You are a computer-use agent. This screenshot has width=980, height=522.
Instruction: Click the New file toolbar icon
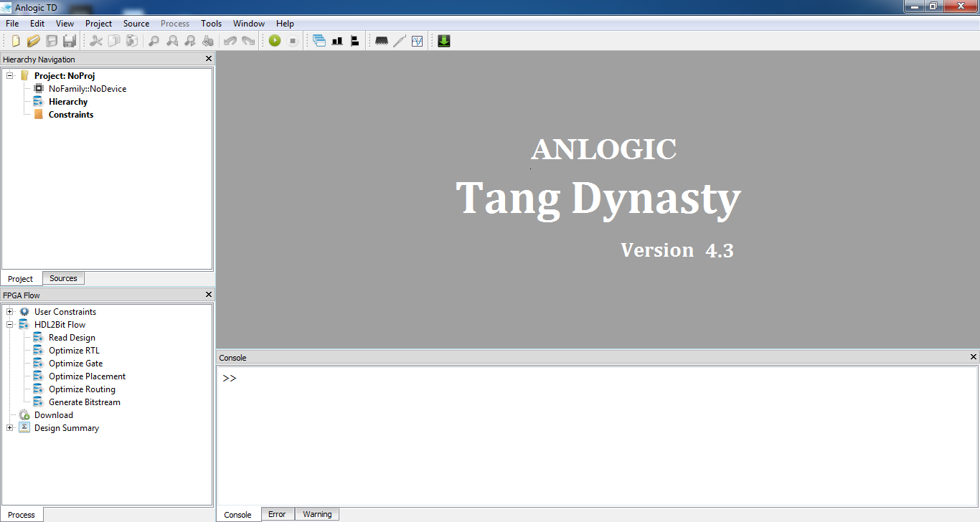coord(16,41)
